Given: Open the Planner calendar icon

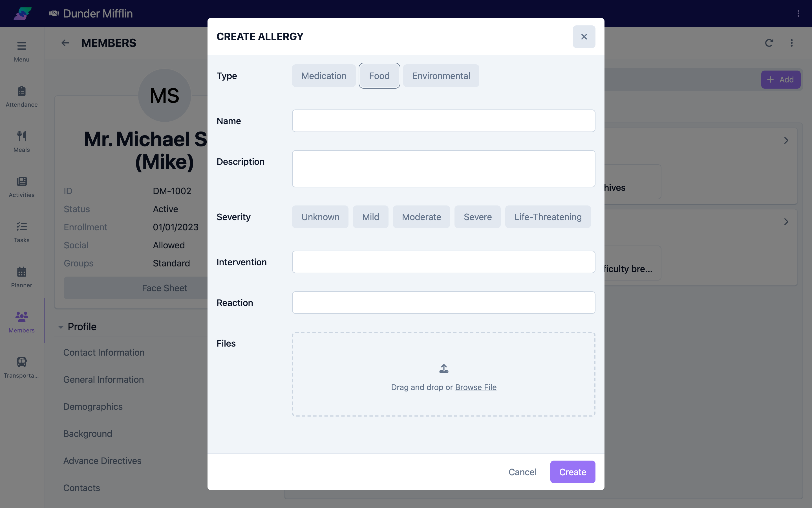Looking at the screenshot, I should pyautogui.click(x=21, y=271).
